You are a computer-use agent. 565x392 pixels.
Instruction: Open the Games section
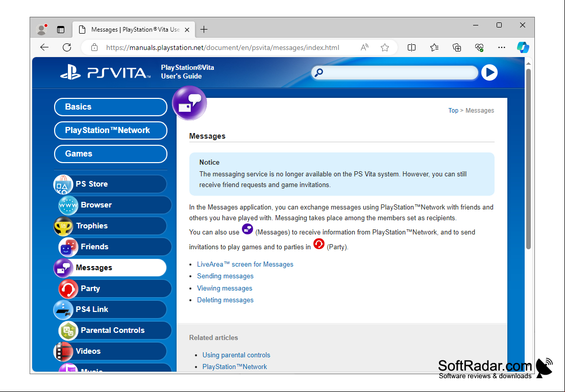111,154
